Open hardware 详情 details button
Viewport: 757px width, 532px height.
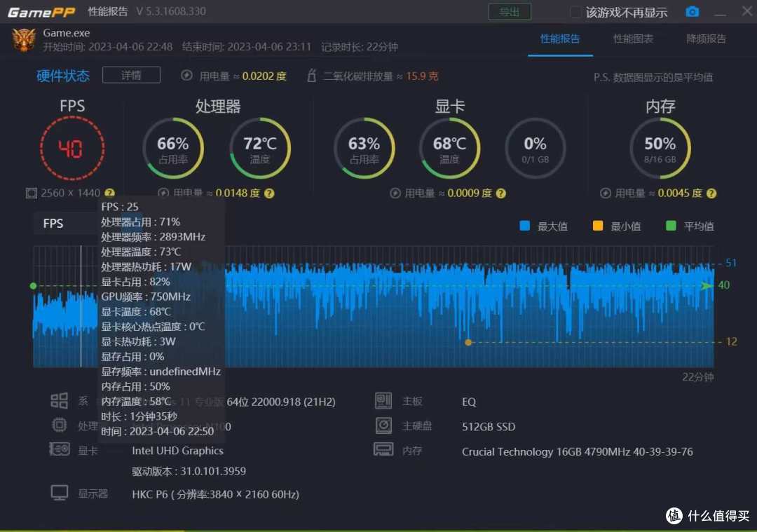click(131, 75)
